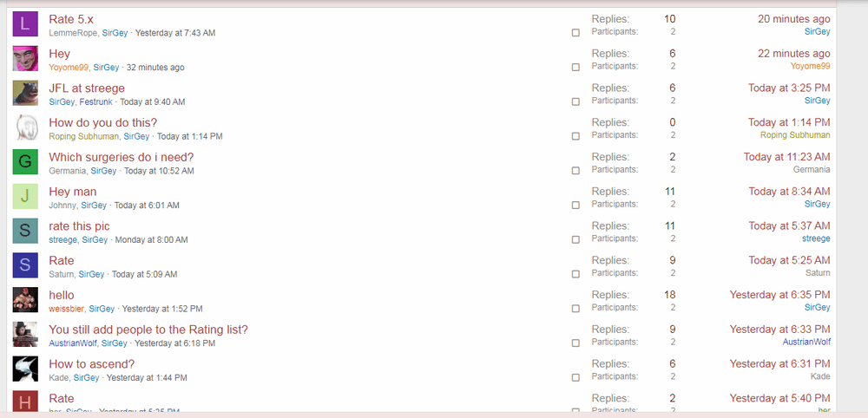
Task: Toggle the checkbox for 'Hey man' conversation
Action: click(575, 206)
